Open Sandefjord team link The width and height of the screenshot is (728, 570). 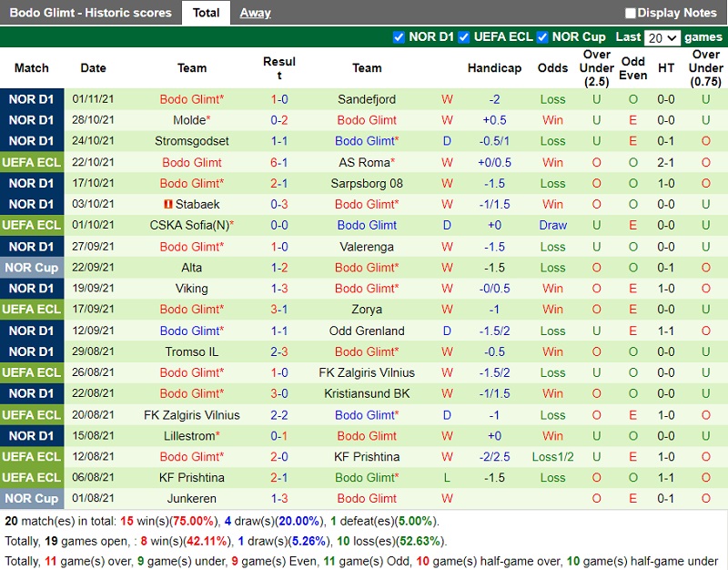point(367,99)
